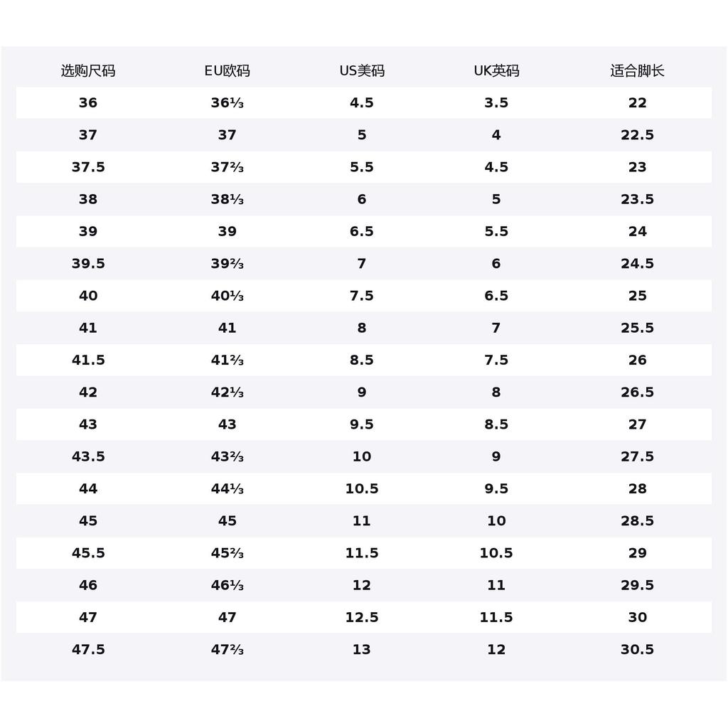Select purchase size 45.5 cell

pos(88,553)
